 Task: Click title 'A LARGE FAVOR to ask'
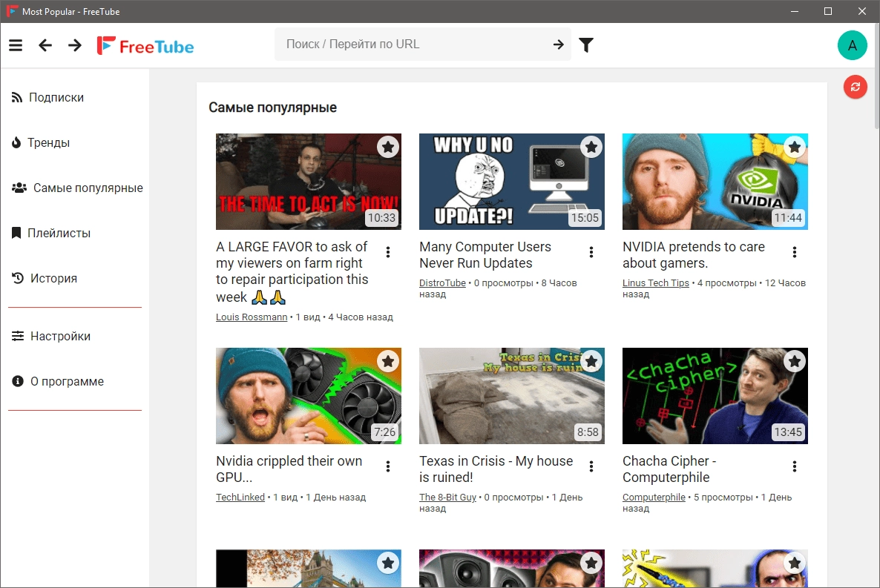292,271
